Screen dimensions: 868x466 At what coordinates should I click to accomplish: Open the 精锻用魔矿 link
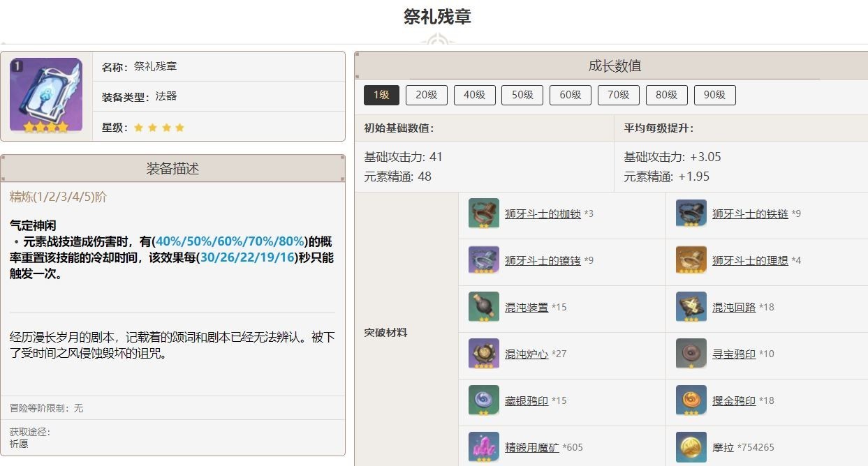532,447
